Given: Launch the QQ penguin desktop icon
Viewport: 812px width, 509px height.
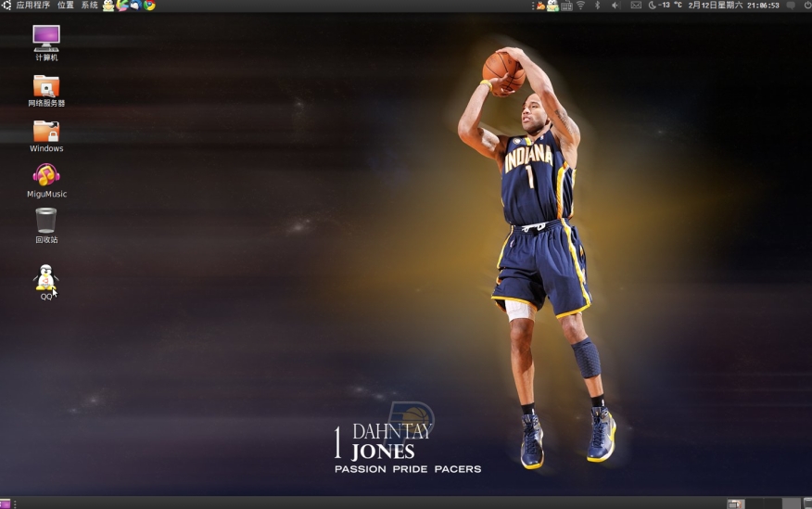Looking at the screenshot, I should coord(46,282).
